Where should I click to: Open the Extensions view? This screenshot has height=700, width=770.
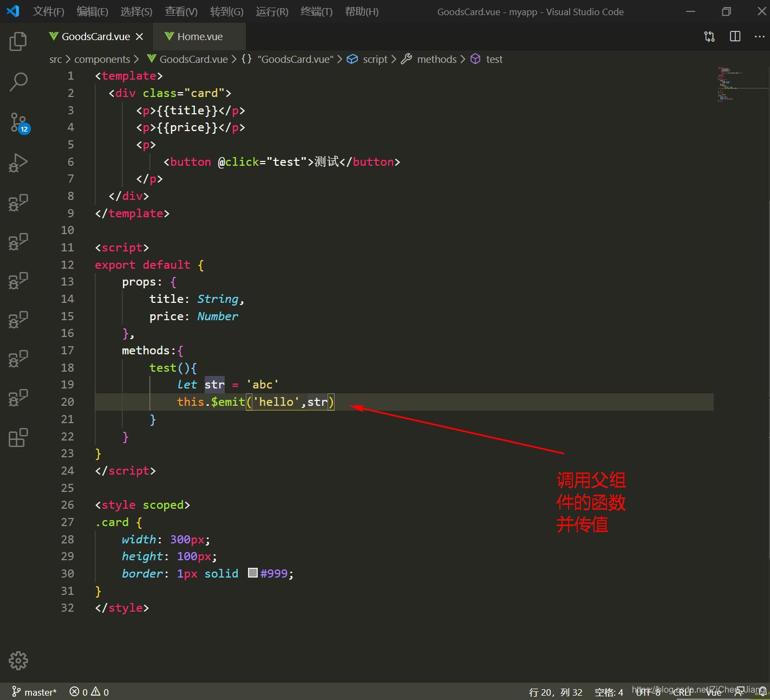pos(18,438)
